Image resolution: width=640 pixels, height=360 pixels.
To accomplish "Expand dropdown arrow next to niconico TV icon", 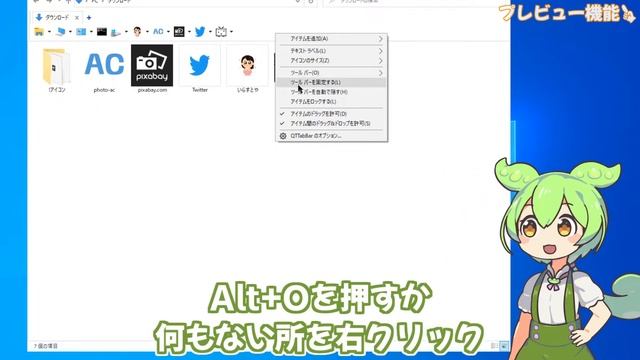I will [231, 32].
